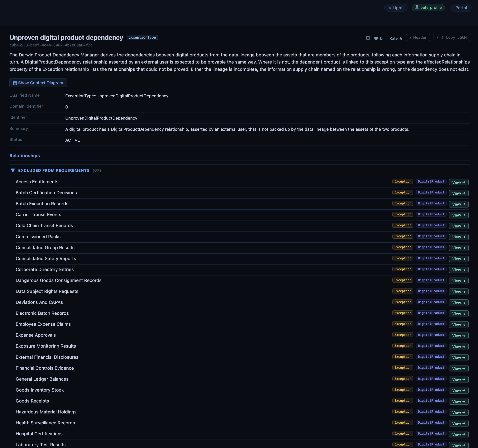Copy JSON of this element

pos(451,37)
